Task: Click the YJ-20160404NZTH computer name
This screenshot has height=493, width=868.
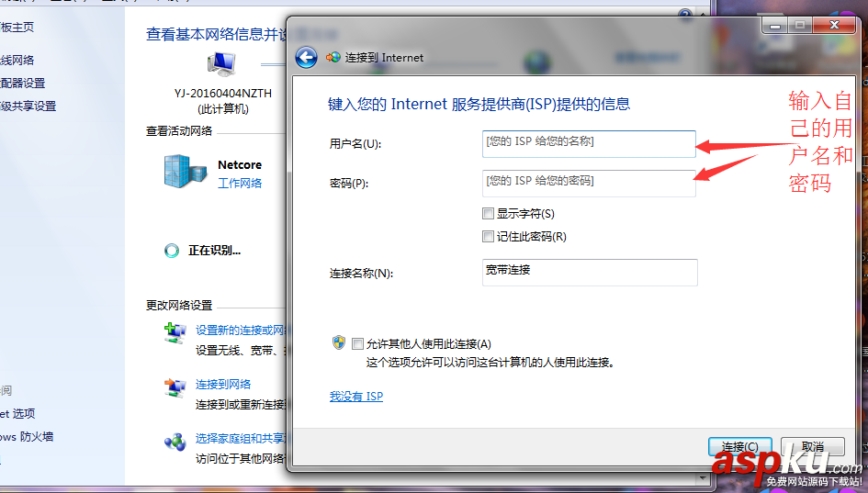Action: tap(223, 93)
